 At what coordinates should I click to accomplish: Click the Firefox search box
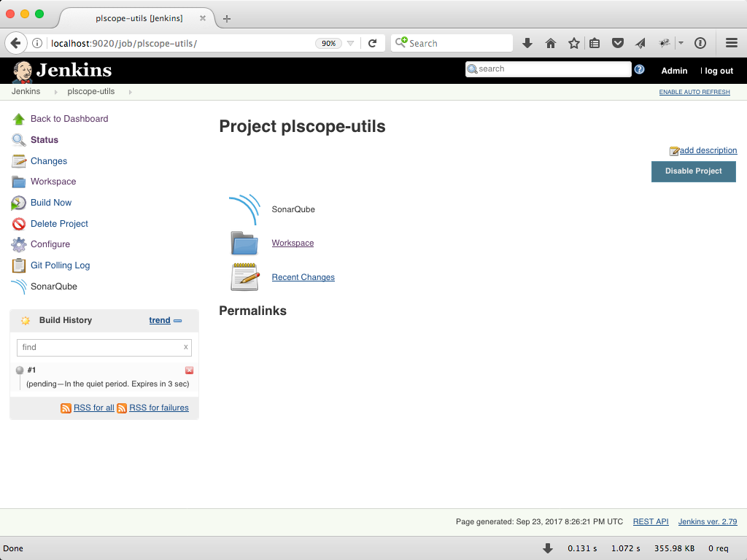[452, 43]
